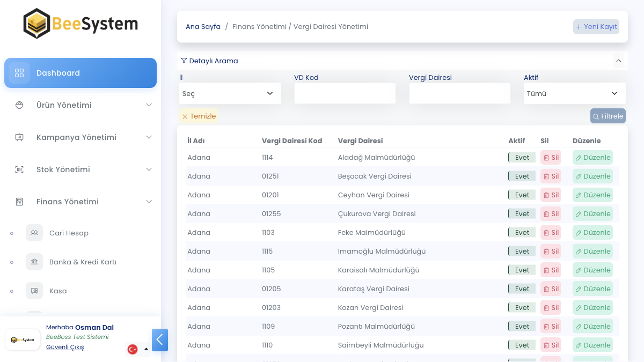Click the Yeni Kayıt button
Screen dimensions: 644x362
pyautogui.click(x=596, y=27)
